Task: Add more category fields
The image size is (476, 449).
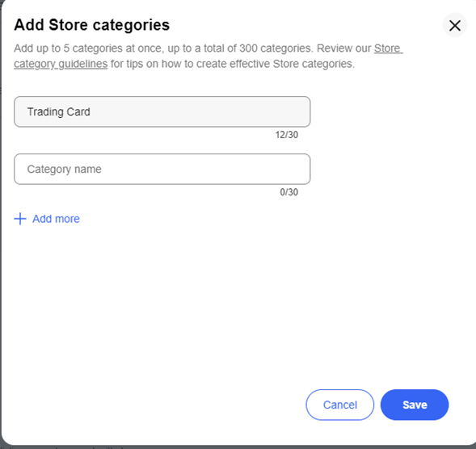Action: point(47,219)
